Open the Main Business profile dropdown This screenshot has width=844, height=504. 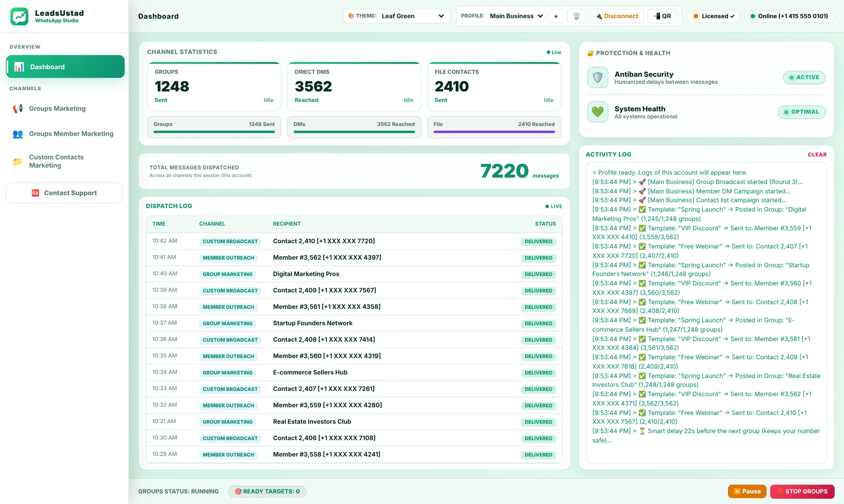[516, 16]
